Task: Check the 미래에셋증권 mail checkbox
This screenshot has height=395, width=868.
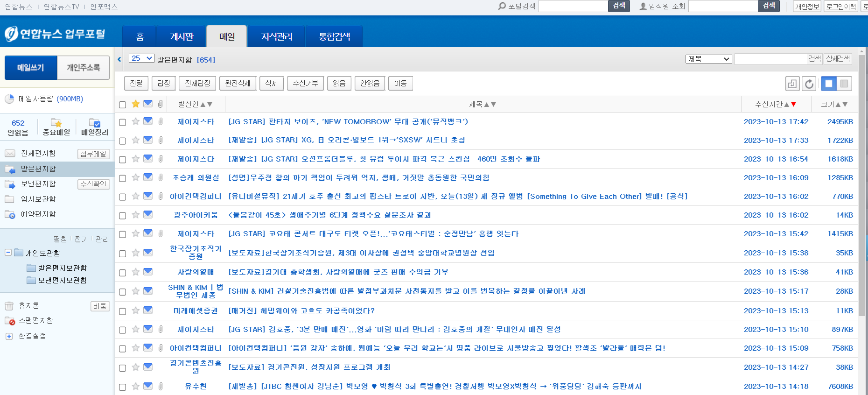Action: [122, 311]
